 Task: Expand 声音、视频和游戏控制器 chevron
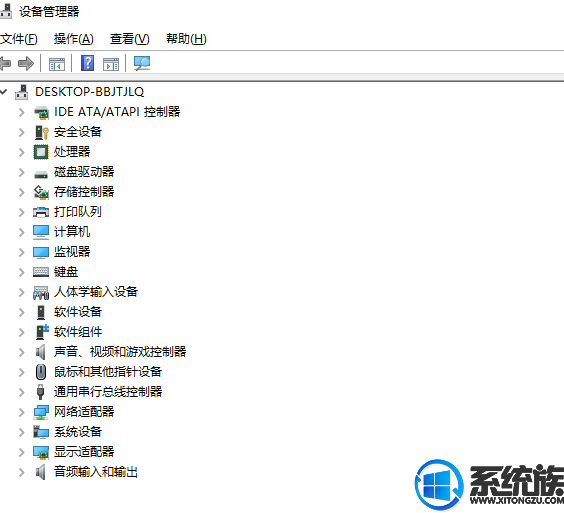pyautogui.click(x=22, y=352)
